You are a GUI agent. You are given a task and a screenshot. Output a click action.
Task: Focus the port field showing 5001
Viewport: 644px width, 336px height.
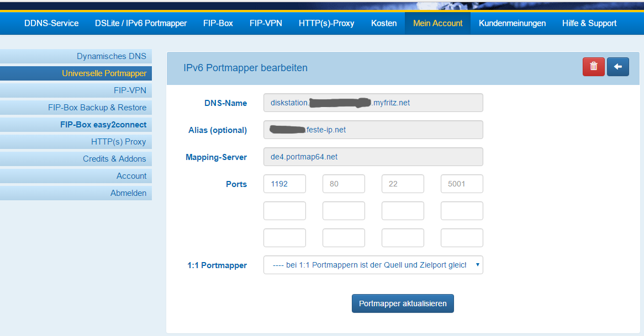coord(462,184)
